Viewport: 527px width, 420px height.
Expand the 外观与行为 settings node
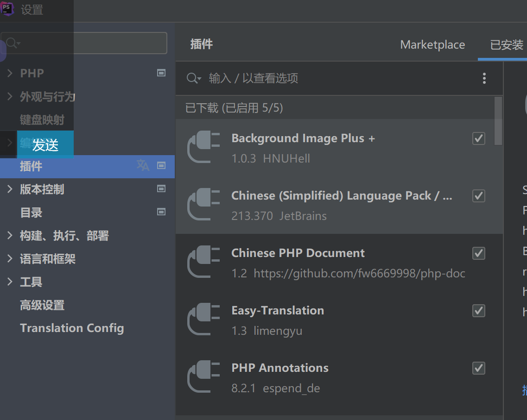(10, 96)
